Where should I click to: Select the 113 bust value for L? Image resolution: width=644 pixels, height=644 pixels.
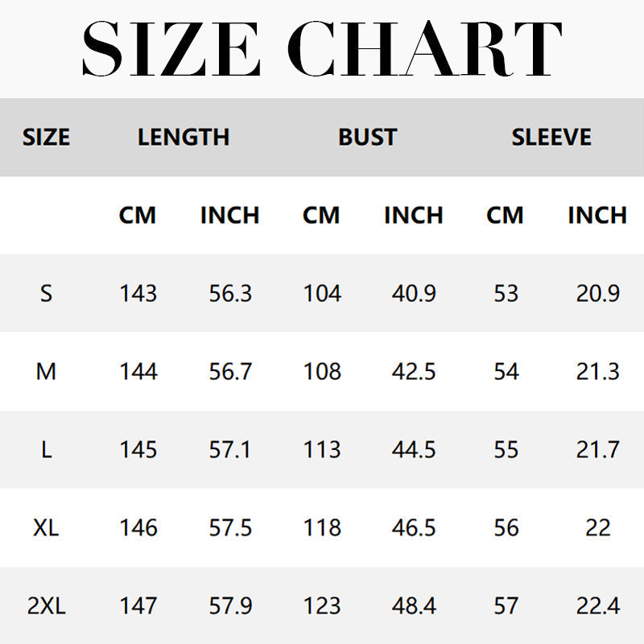tap(322, 449)
